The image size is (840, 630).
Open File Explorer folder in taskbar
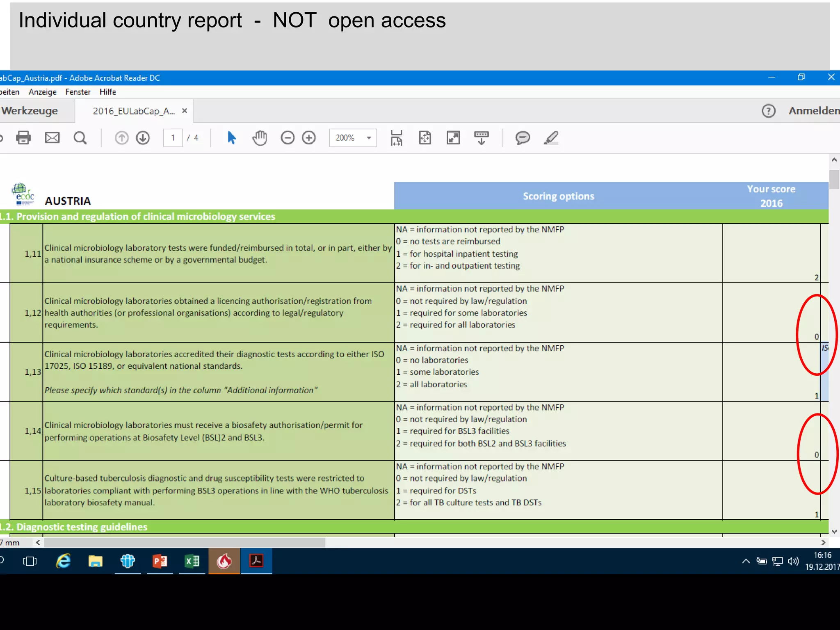[96, 561]
